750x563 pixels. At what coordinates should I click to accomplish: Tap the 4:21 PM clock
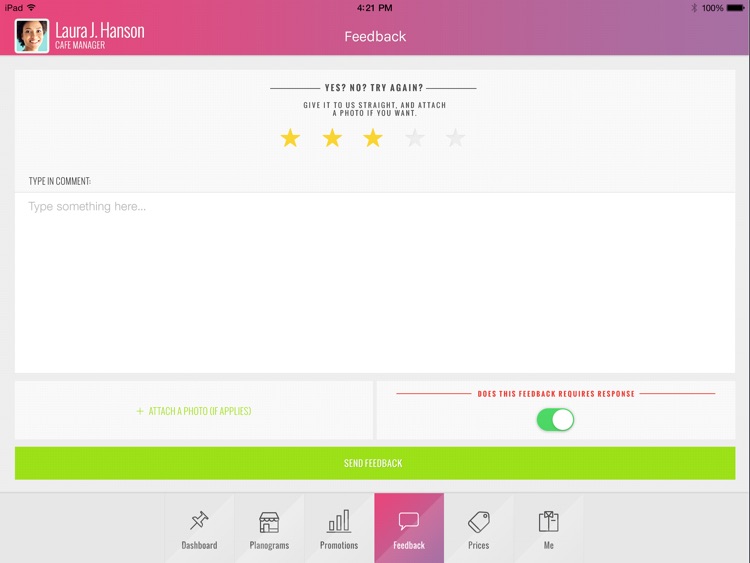pyautogui.click(x=375, y=8)
